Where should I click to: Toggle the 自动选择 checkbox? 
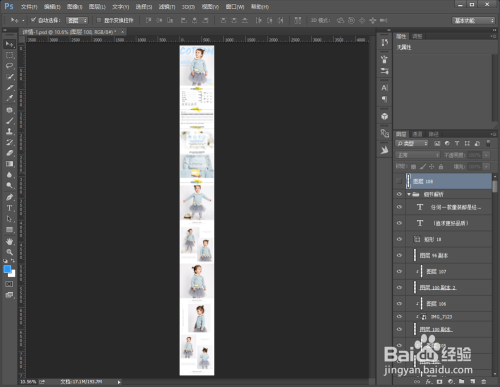pos(33,20)
